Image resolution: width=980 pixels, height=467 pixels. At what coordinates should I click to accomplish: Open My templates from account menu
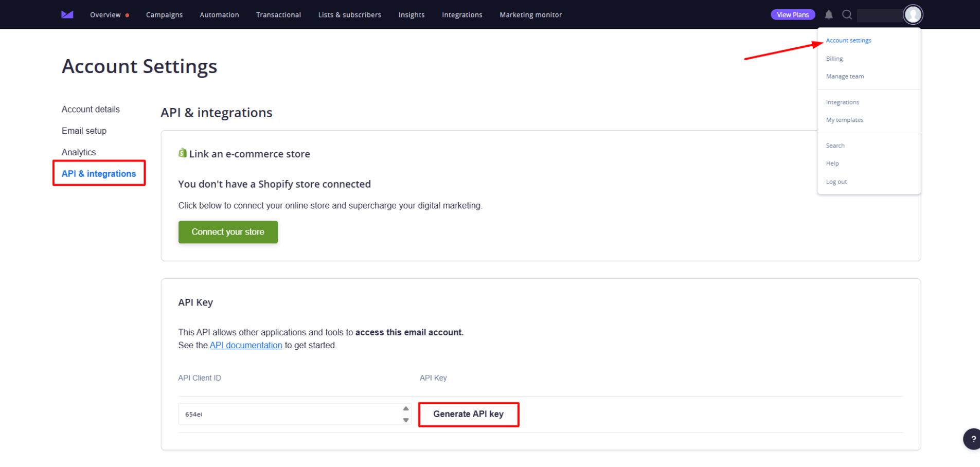(844, 119)
